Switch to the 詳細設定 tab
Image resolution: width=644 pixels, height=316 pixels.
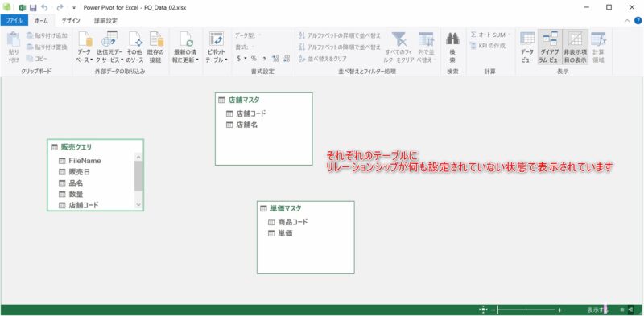coord(105,21)
